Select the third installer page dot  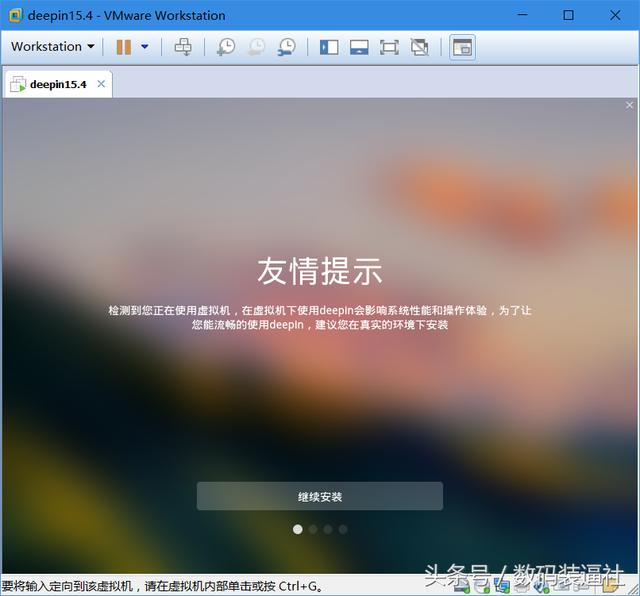pos(328,529)
